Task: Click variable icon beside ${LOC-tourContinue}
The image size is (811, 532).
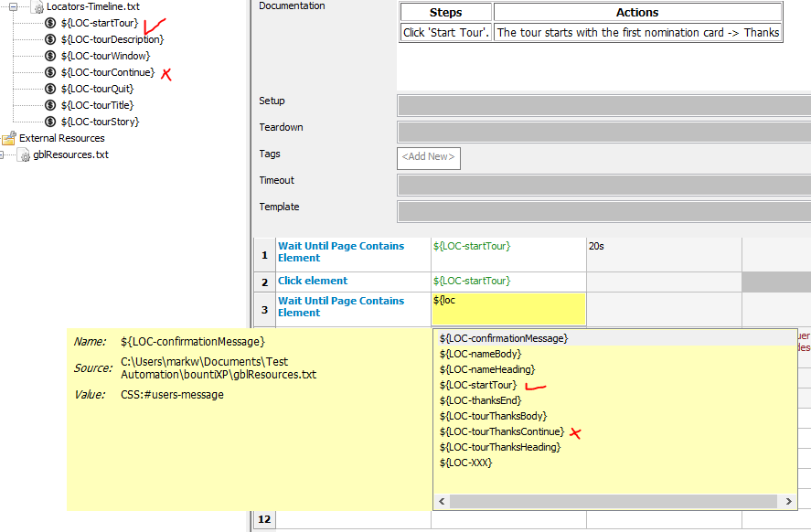Action: coord(50,72)
